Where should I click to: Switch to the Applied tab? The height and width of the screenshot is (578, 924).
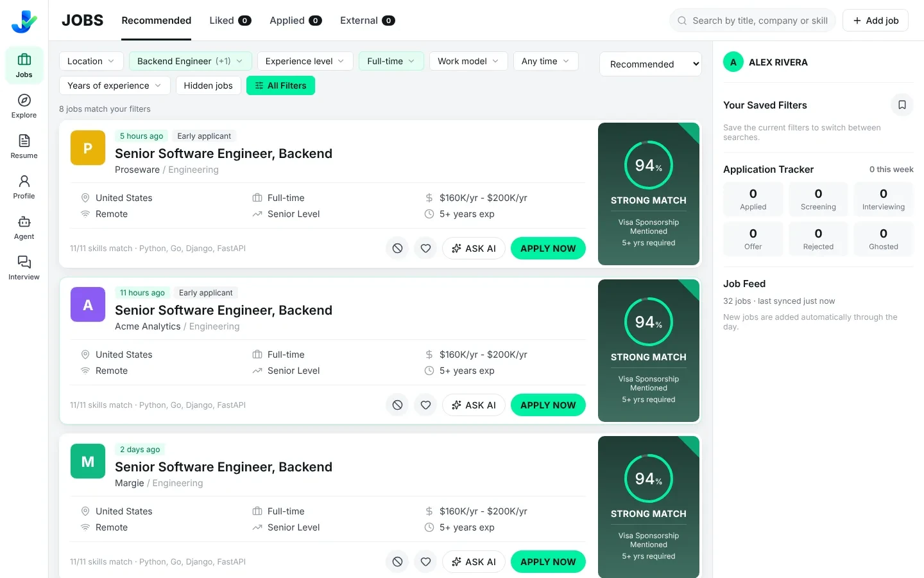click(296, 21)
